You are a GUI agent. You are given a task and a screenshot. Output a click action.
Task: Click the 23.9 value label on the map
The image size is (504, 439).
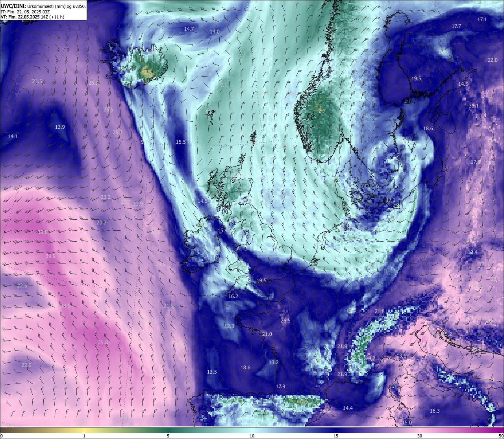(138, 204)
